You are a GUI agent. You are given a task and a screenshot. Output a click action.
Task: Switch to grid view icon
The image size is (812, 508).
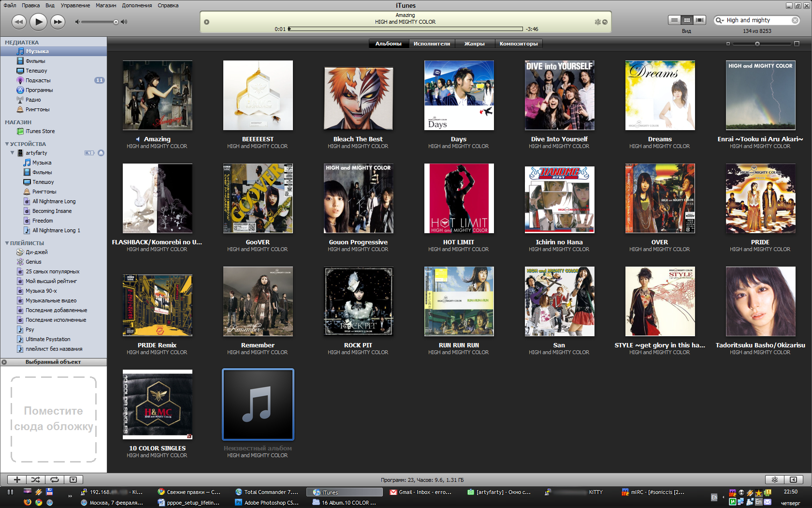click(x=687, y=20)
